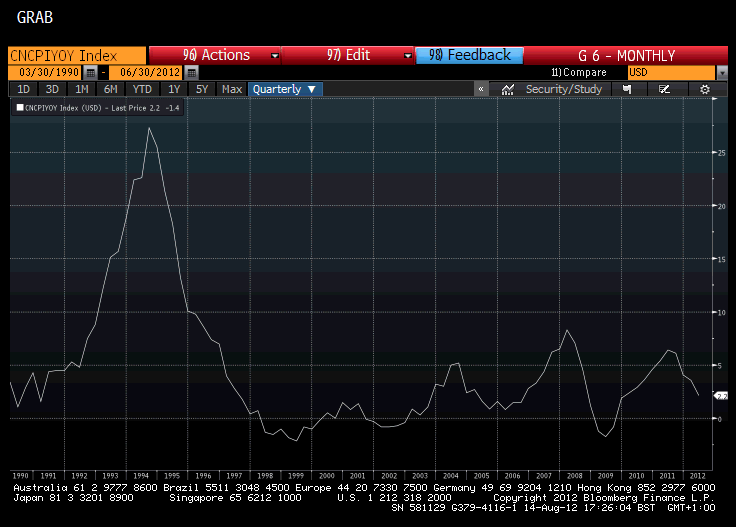Click the 0 y-axis value label
This screenshot has height=527, width=736.
click(720, 419)
